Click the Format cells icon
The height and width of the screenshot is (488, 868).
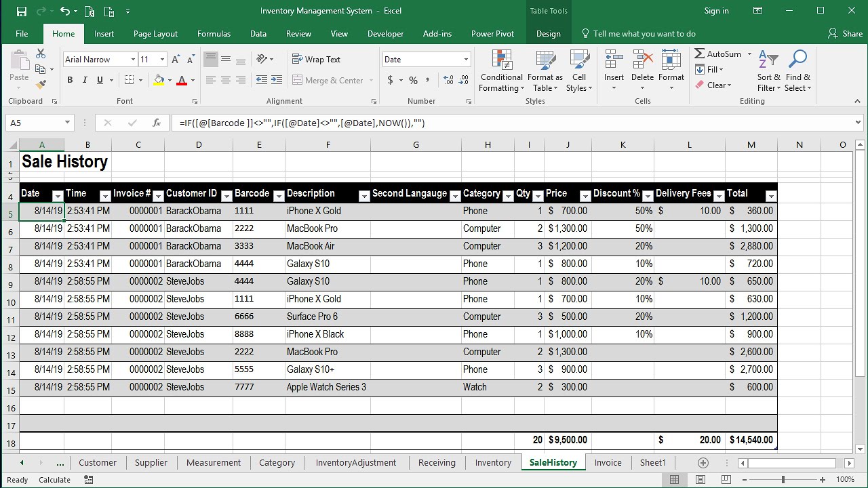671,60
